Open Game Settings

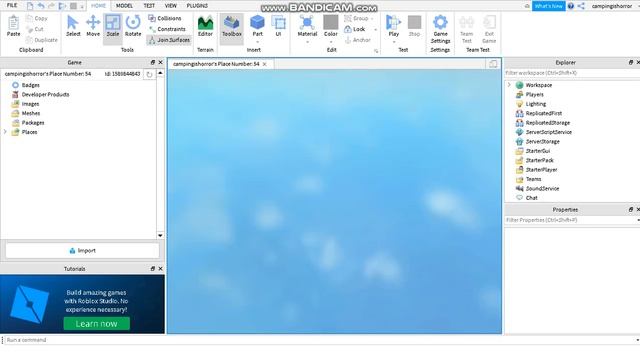click(440, 29)
